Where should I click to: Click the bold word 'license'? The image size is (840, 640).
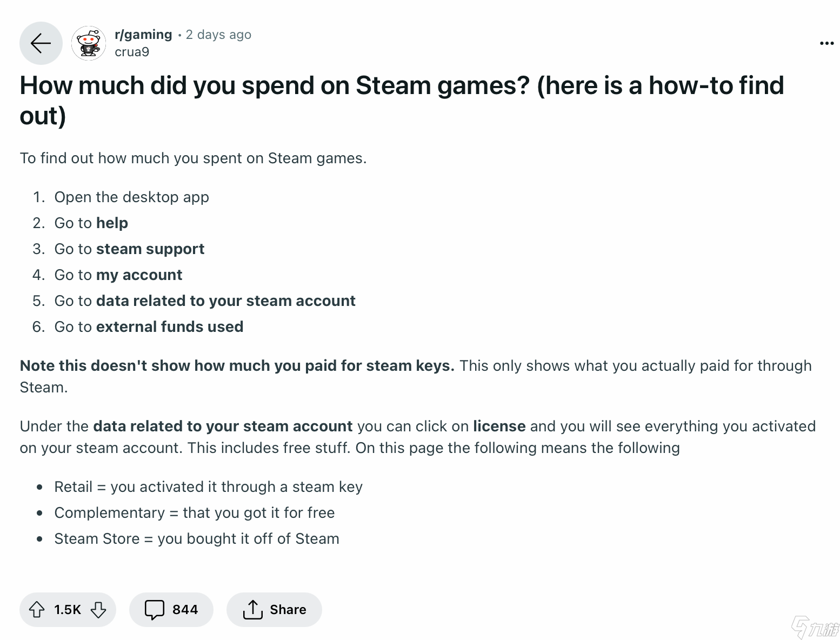pyautogui.click(x=499, y=426)
